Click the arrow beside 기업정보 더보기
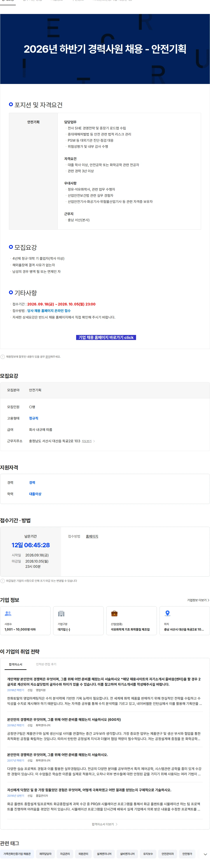 (x=208, y=600)
